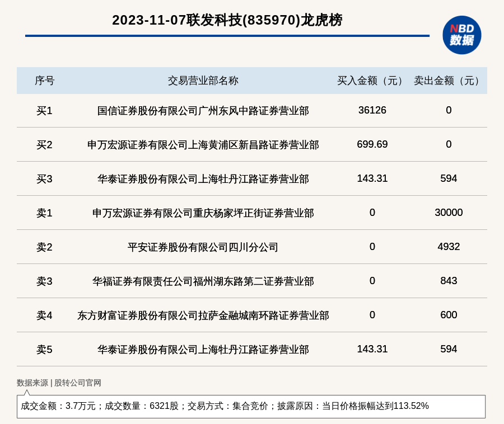
Task: Click buy amount 0 in 卖4 row
Action: tap(372, 315)
